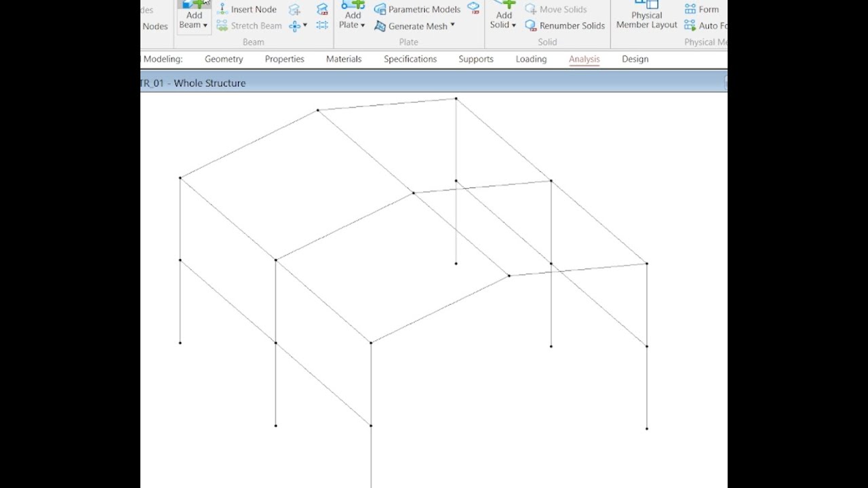
Task: Click the Whole Structure window title bar
Action: [x=433, y=83]
